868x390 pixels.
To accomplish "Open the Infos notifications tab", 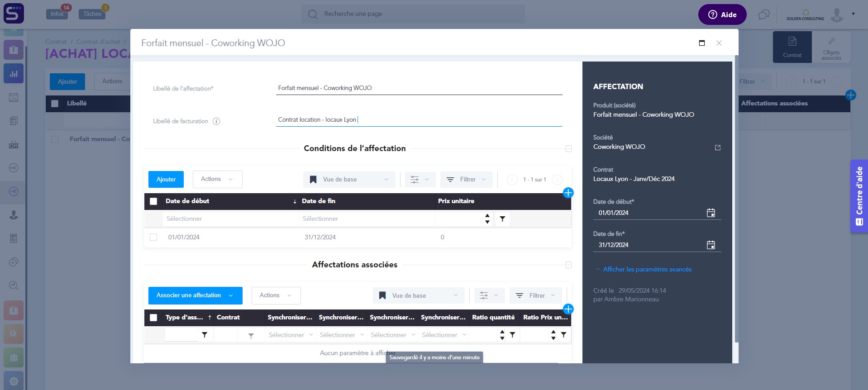I will click(57, 14).
